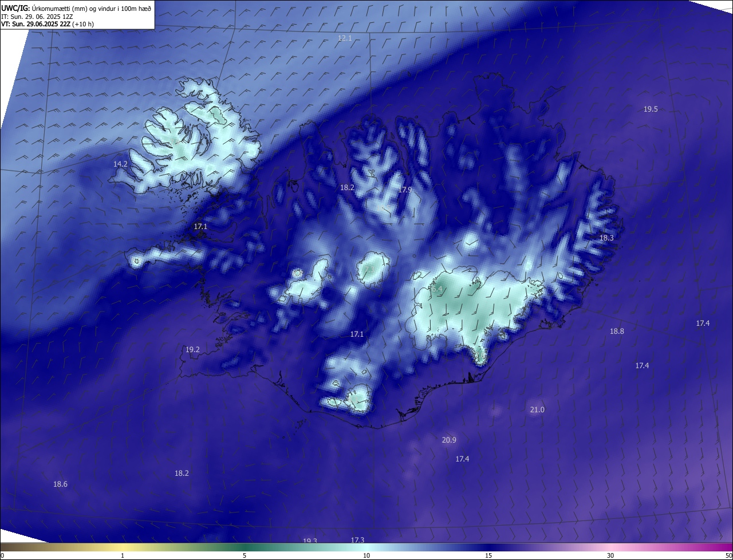Click the colorbar tick label 50
This screenshot has height=560, width=733.
728,555
